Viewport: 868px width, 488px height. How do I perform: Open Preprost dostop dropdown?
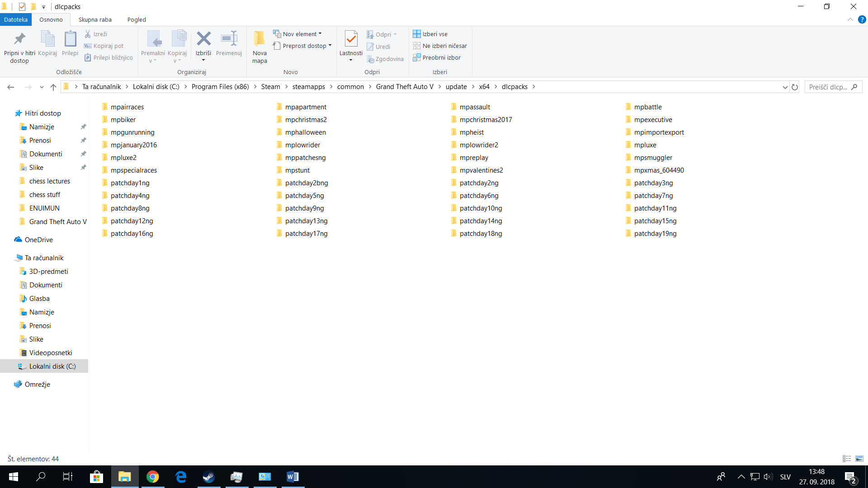point(302,46)
